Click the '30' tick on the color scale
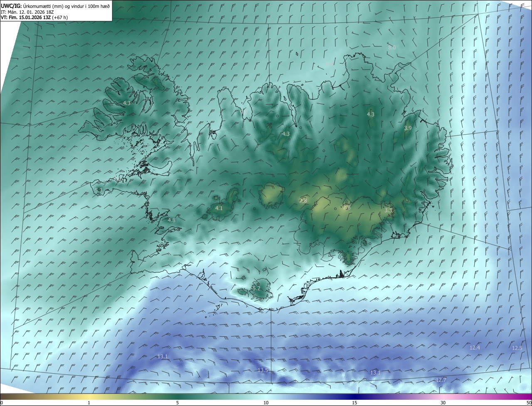This screenshot has width=532, height=406. click(x=443, y=403)
